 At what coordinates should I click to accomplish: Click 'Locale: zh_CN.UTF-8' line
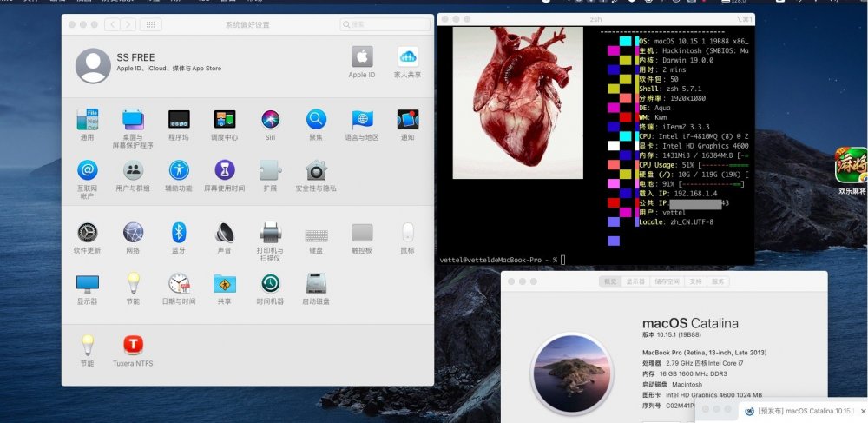(676, 222)
